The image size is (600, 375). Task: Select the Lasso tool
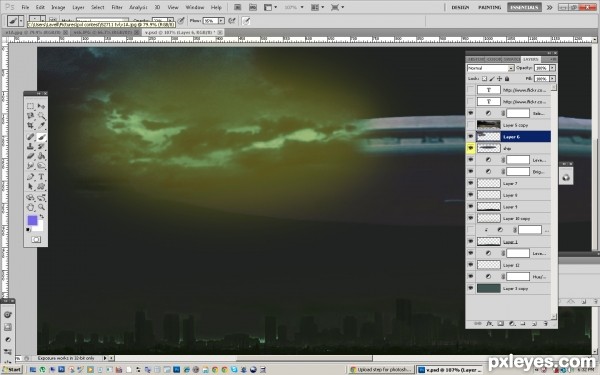(x=30, y=116)
